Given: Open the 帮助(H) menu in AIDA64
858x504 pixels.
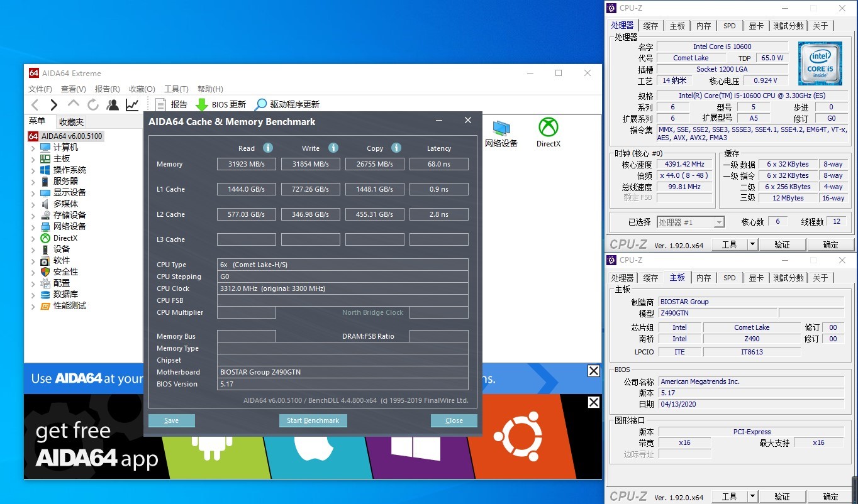Looking at the screenshot, I should point(210,89).
